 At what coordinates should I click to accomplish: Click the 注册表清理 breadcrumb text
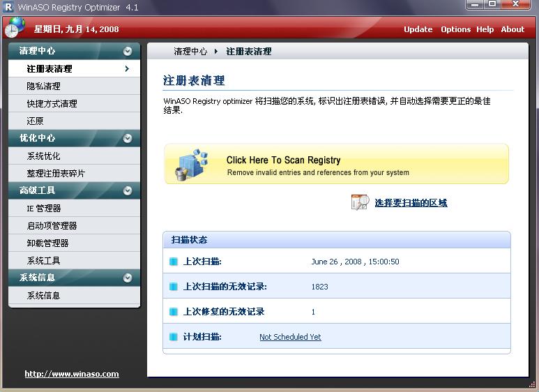[x=249, y=52]
